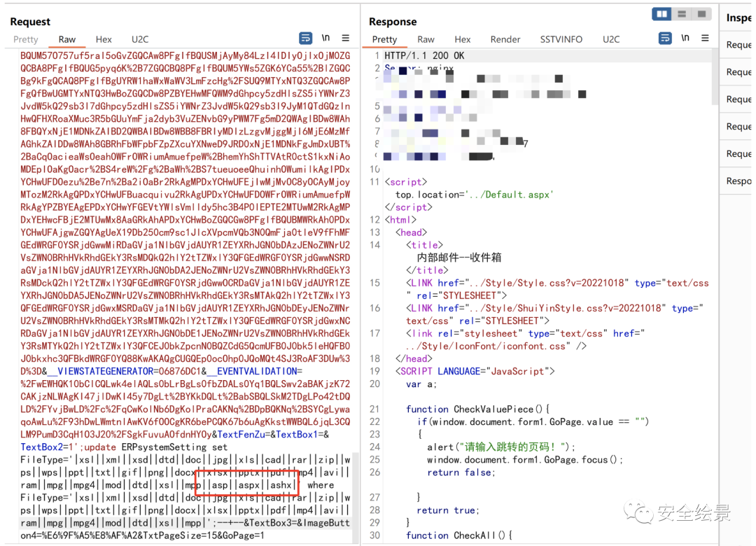Toggle \n non-printable chars in Request panel
Image resolution: width=756 pixels, height=546 pixels.
point(326,38)
